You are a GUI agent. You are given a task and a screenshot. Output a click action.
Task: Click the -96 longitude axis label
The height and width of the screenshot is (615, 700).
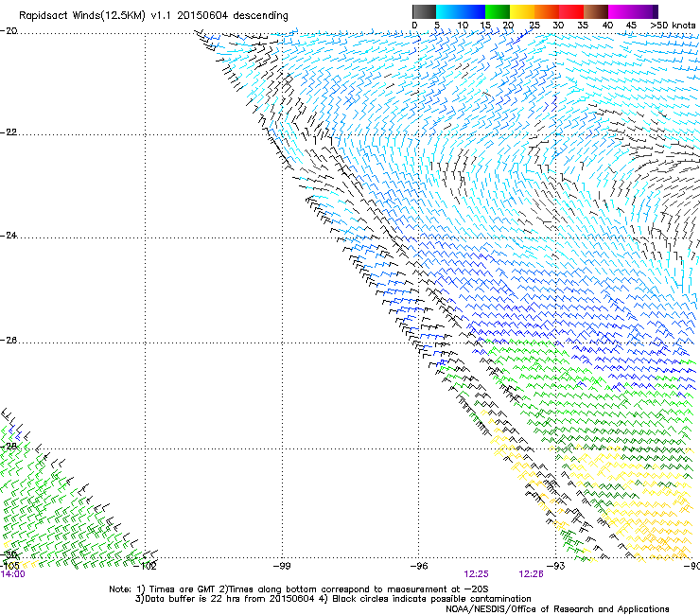point(419,566)
